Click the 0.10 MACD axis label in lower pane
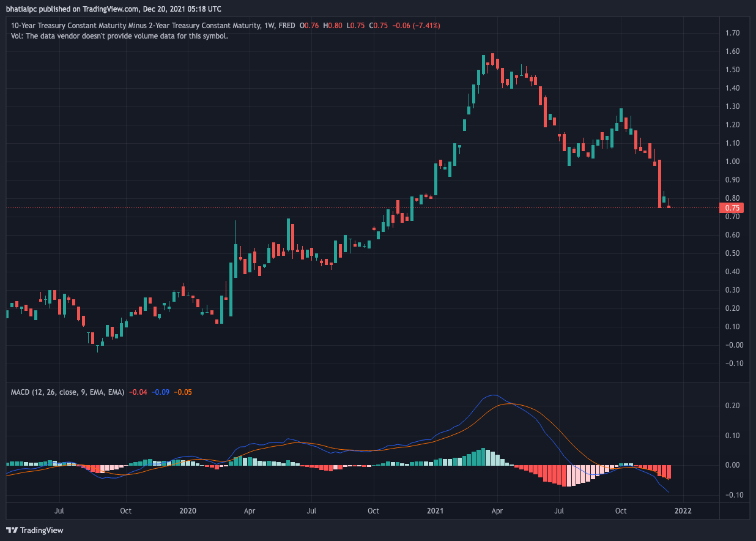 tap(732, 436)
